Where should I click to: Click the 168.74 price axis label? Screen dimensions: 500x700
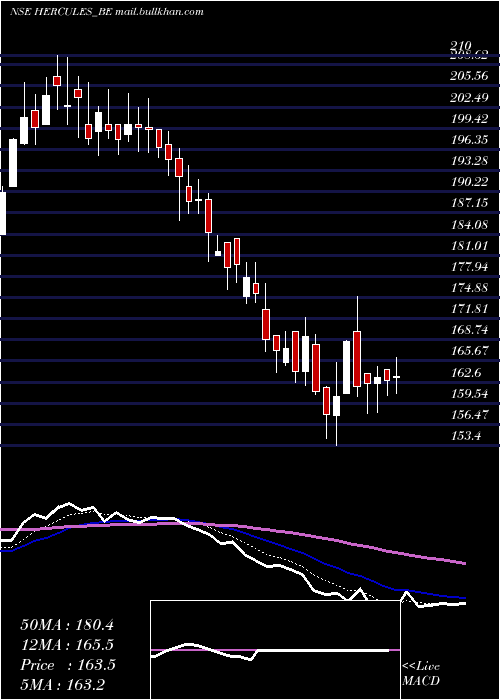[x=469, y=330]
